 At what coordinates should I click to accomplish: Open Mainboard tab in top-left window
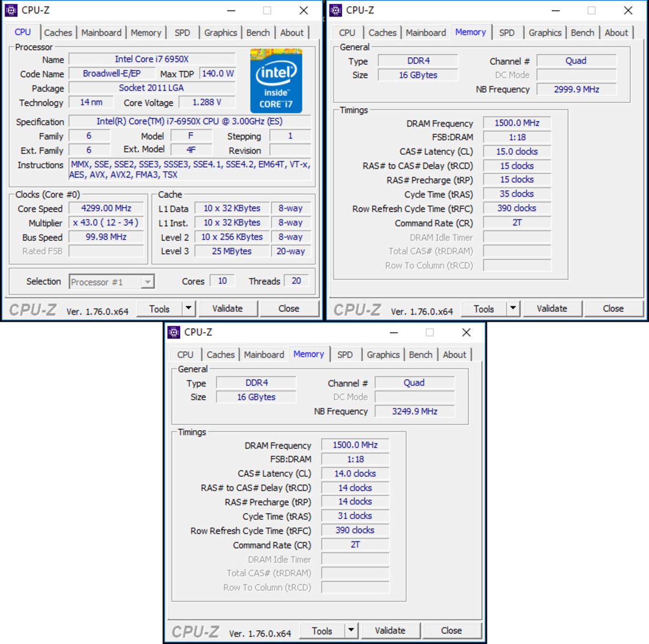(101, 32)
